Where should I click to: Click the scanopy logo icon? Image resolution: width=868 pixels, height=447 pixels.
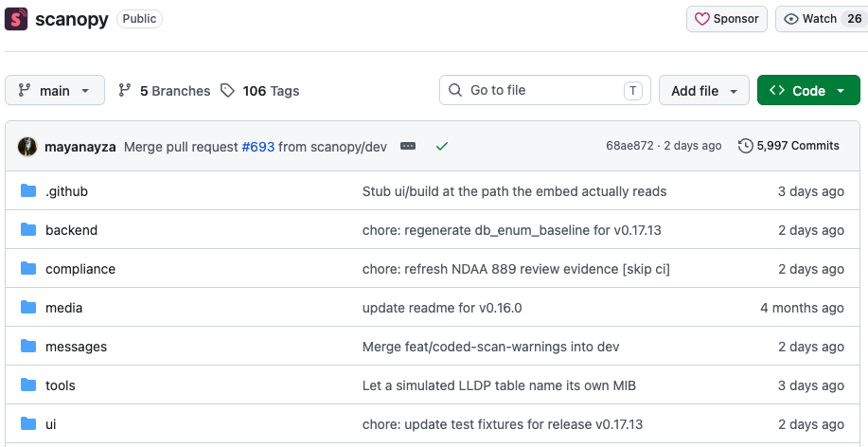16,19
